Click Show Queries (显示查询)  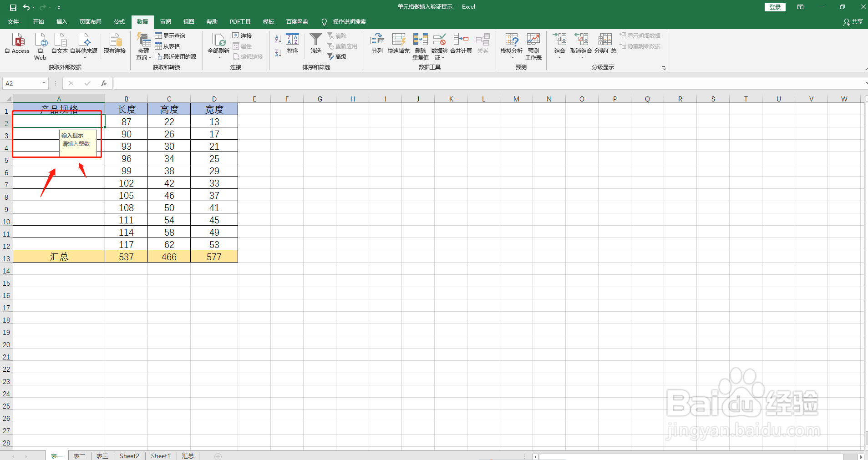170,35
